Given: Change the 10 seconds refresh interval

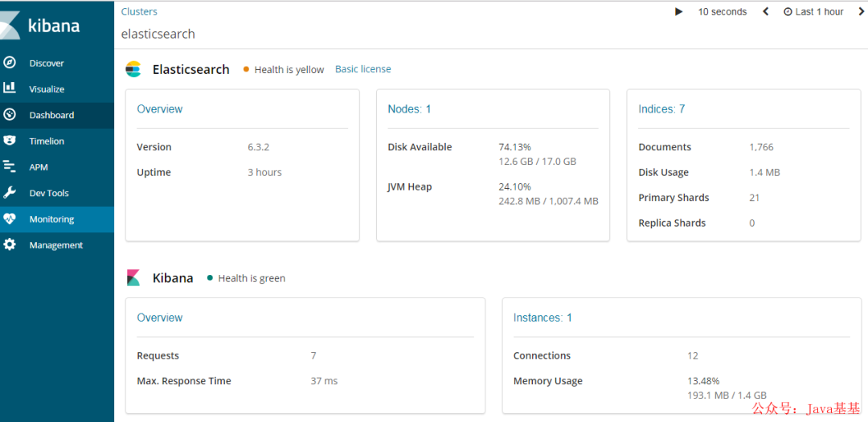Looking at the screenshot, I should [722, 11].
